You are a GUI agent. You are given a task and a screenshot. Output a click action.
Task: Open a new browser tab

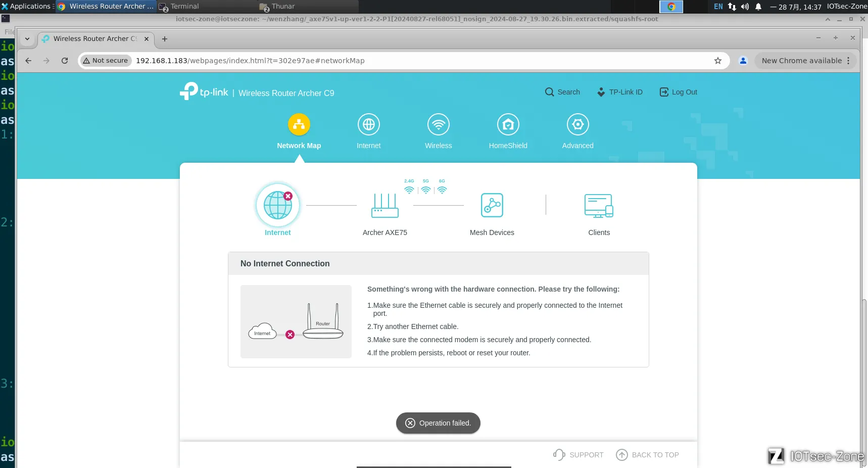[x=164, y=39]
